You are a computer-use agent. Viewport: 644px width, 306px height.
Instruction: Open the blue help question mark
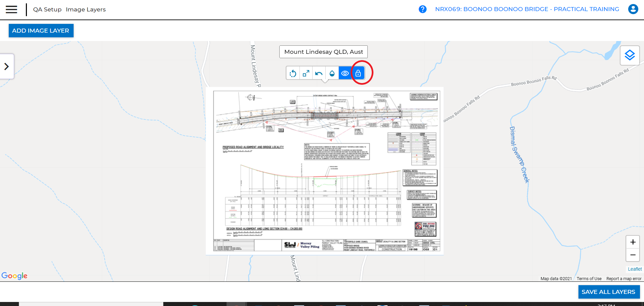coord(422,9)
